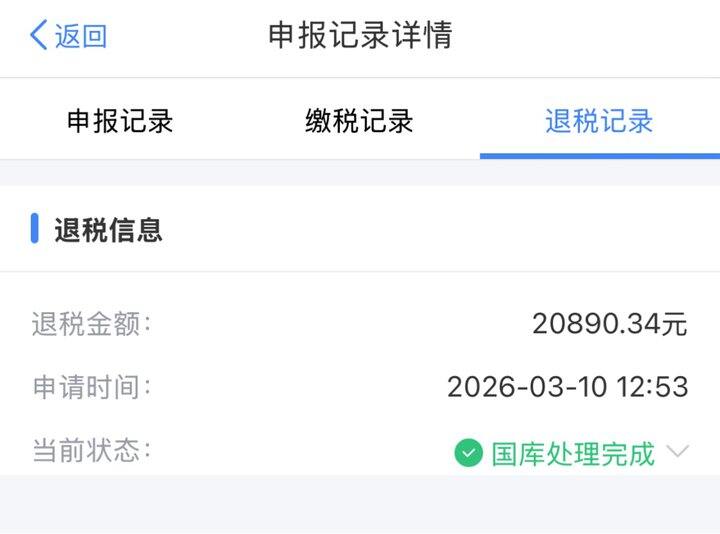Screen dimensions: 720x534
Task: Click the 退税金额 label
Action: point(90,324)
